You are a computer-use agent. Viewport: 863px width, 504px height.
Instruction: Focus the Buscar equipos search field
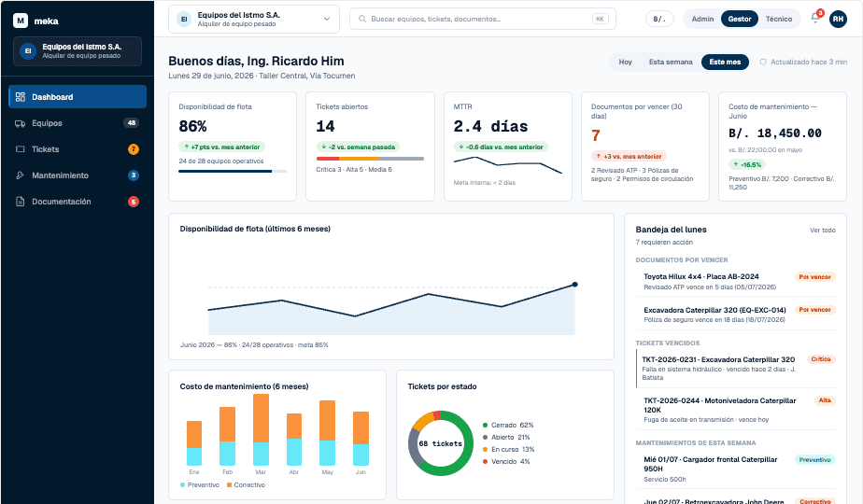click(x=483, y=19)
